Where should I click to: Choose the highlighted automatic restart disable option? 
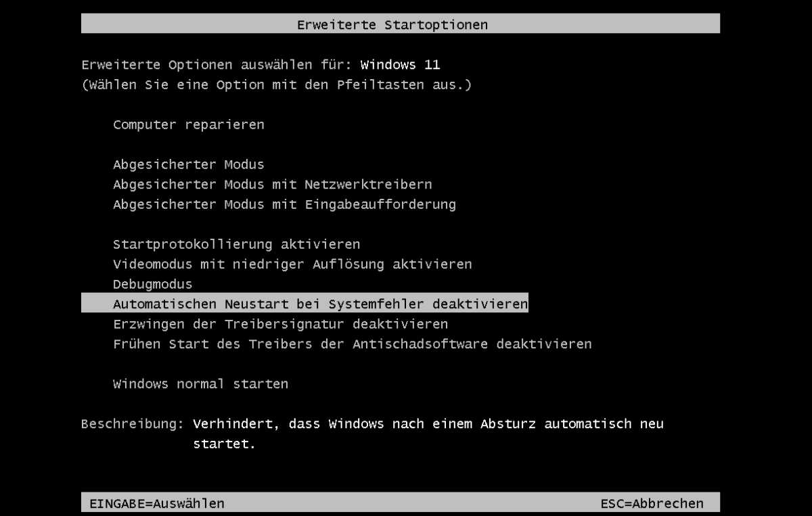[x=320, y=304]
